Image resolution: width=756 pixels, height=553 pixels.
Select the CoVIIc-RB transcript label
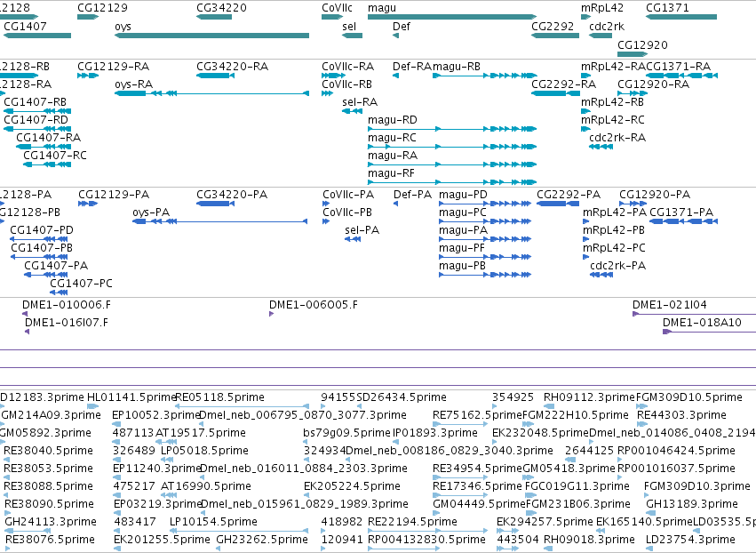point(346,84)
